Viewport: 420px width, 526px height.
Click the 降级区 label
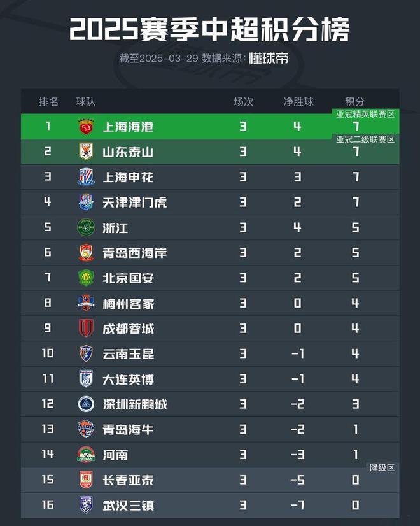382,467
